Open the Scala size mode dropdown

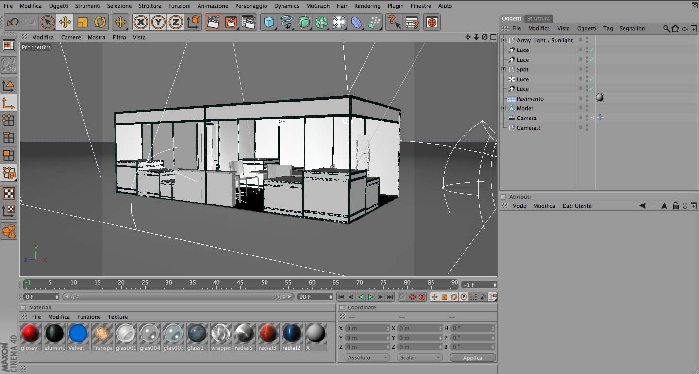419,358
